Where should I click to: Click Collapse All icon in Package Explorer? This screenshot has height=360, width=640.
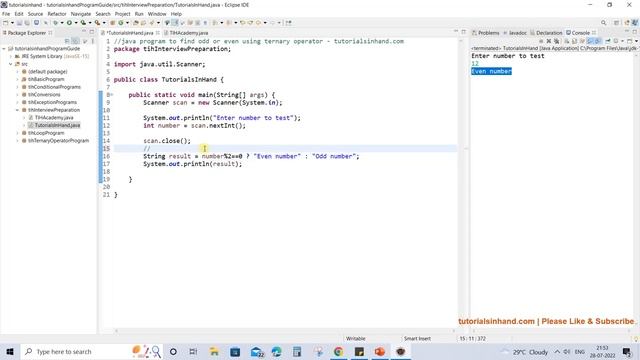coord(67,41)
